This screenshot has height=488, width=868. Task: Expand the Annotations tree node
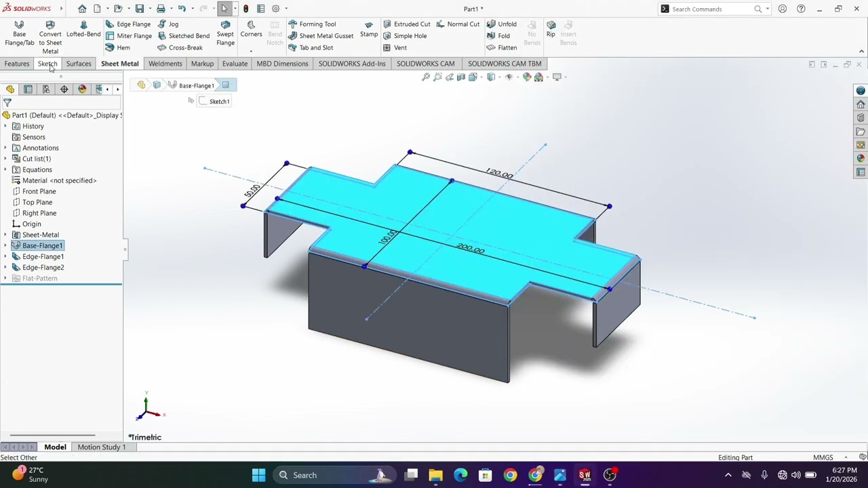click(x=5, y=148)
